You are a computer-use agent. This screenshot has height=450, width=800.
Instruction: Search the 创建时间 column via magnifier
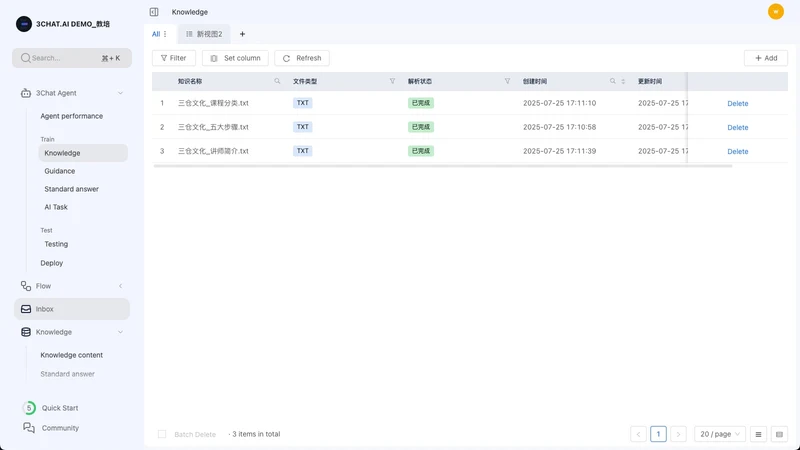tap(613, 81)
